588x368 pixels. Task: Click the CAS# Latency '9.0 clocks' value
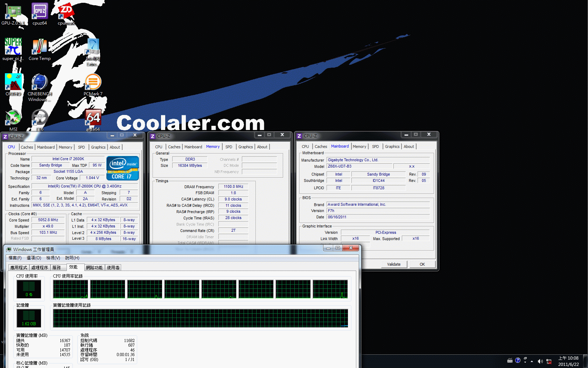(233, 199)
